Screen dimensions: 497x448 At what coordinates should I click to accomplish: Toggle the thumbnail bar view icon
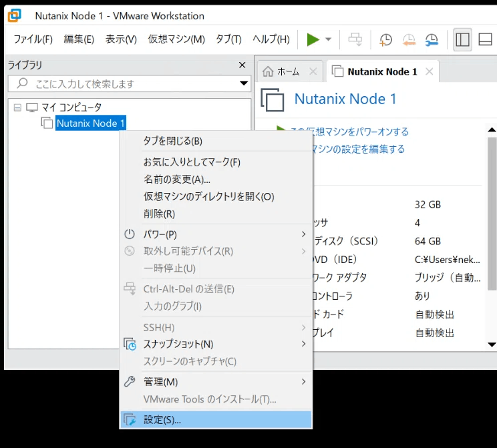pos(485,39)
